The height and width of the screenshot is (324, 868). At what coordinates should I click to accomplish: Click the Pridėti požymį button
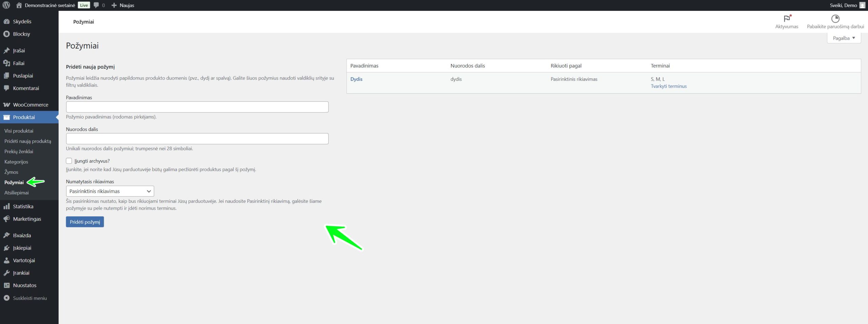pyautogui.click(x=85, y=222)
